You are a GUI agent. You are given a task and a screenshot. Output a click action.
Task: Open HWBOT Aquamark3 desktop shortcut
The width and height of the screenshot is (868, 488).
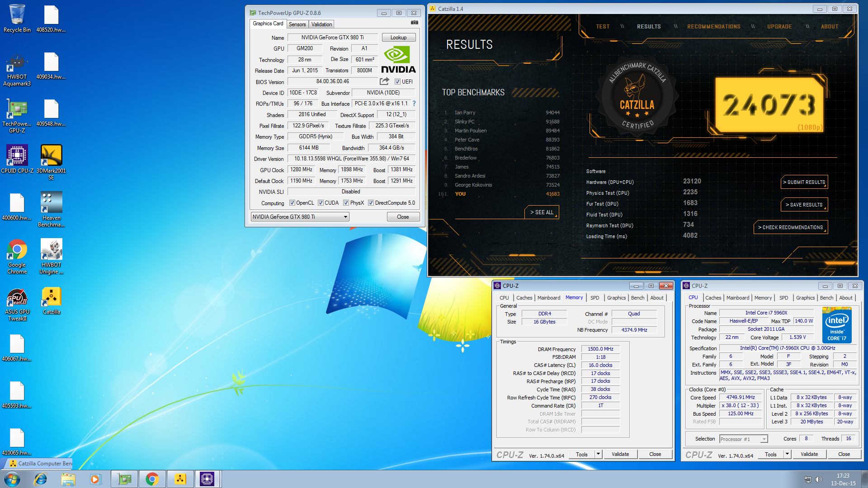click(17, 69)
